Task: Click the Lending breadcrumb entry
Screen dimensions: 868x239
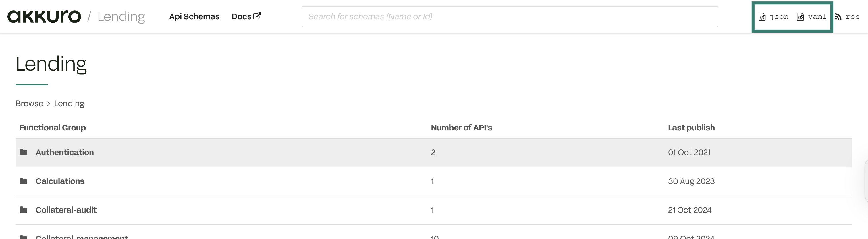Action: (69, 103)
